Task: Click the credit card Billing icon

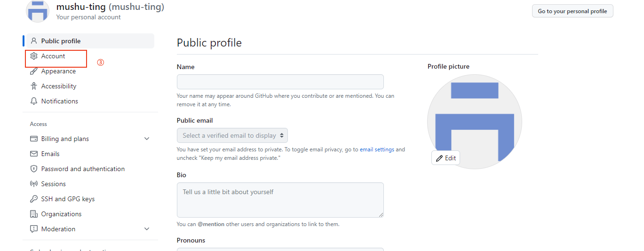Action: (33, 139)
